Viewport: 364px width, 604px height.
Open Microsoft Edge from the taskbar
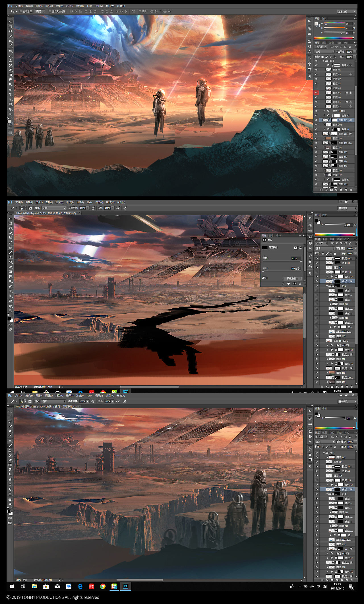coord(80,586)
